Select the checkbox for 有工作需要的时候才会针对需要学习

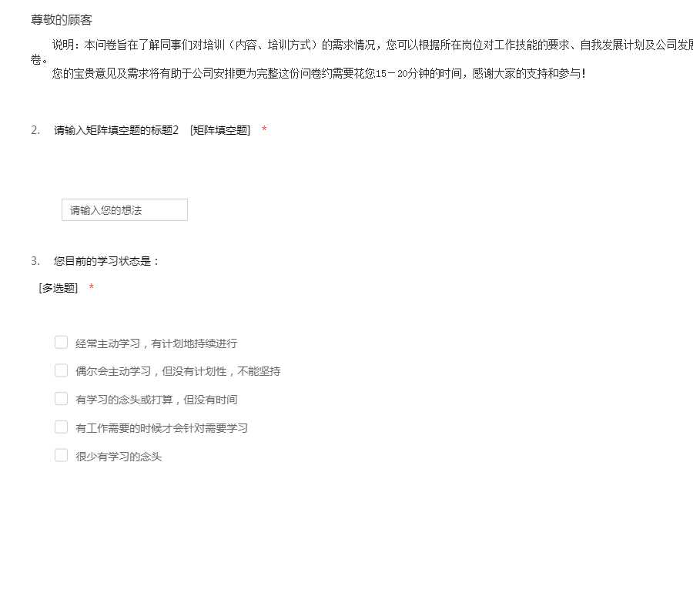coord(62,427)
